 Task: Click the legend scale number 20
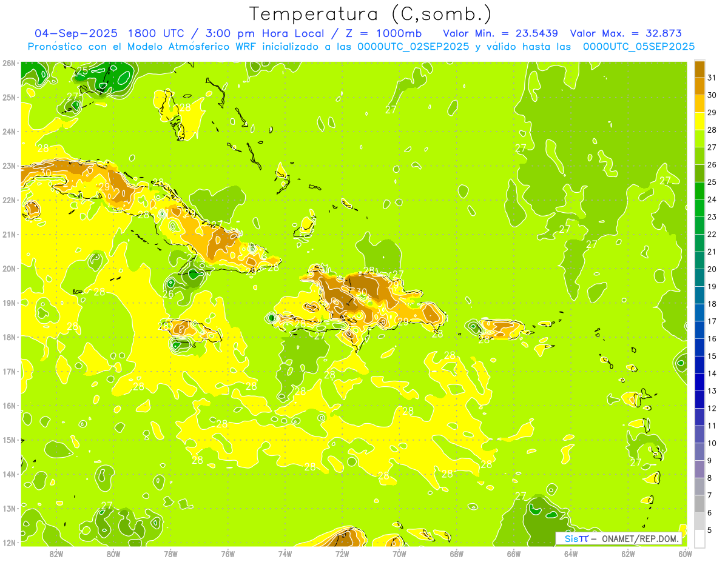(x=712, y=269)
